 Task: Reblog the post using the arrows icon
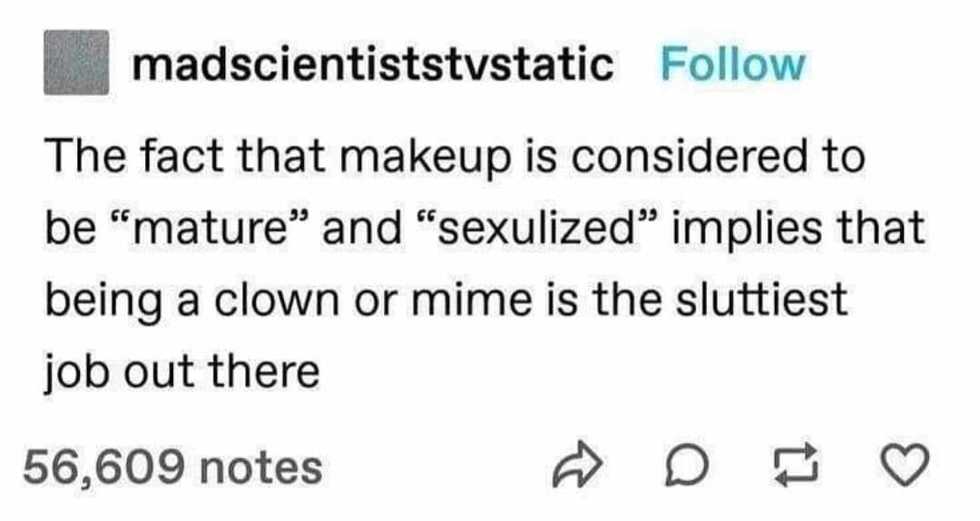click(x=797, y=464)
